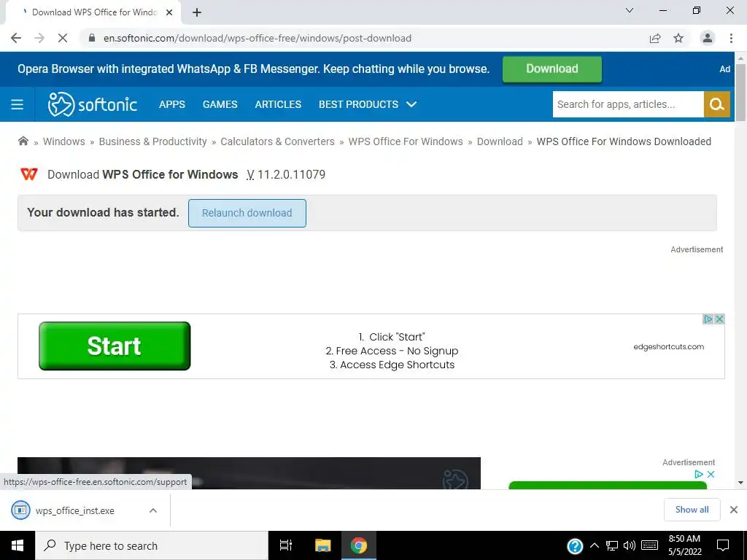The image size is (747, 560).
Task: Show all downloads
Action: point(692,510)
